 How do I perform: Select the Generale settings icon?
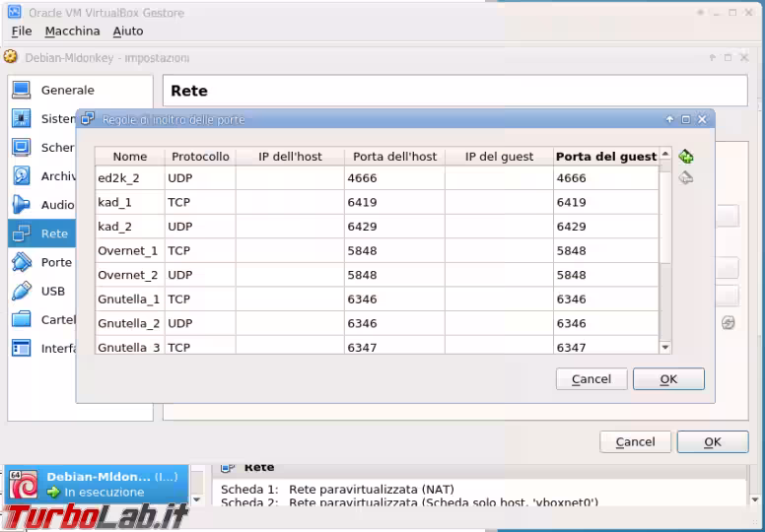tap(22, 91)
